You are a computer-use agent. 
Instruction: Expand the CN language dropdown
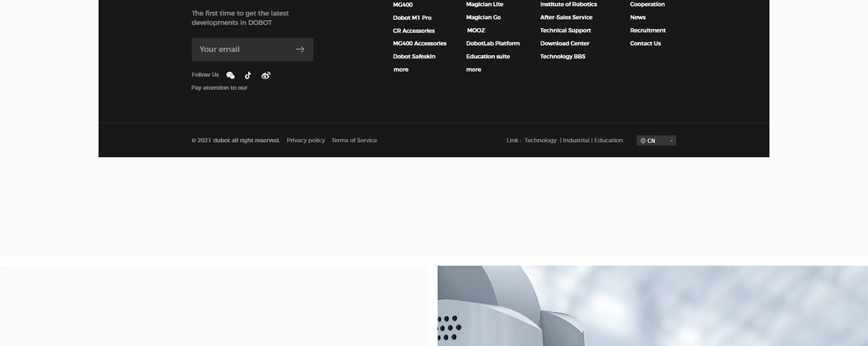pos(656,140)
